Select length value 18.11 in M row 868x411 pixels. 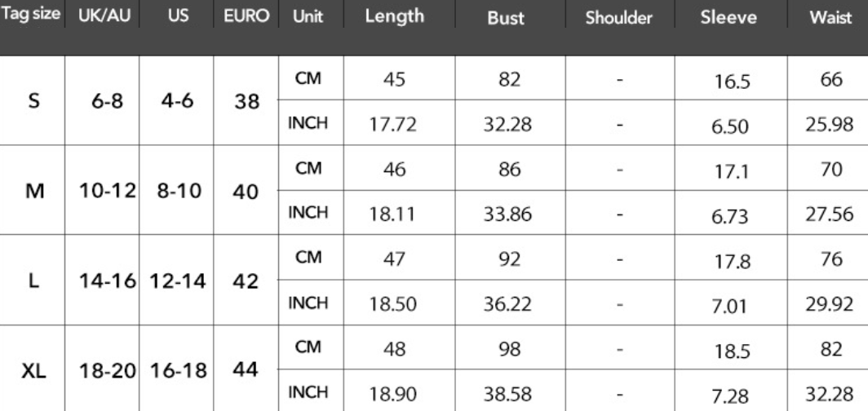click(x=392, y=214)
